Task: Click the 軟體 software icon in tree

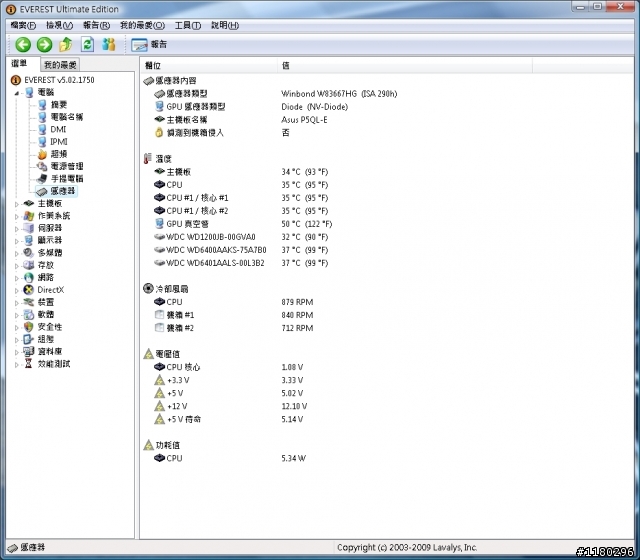Action: [29, 314]
